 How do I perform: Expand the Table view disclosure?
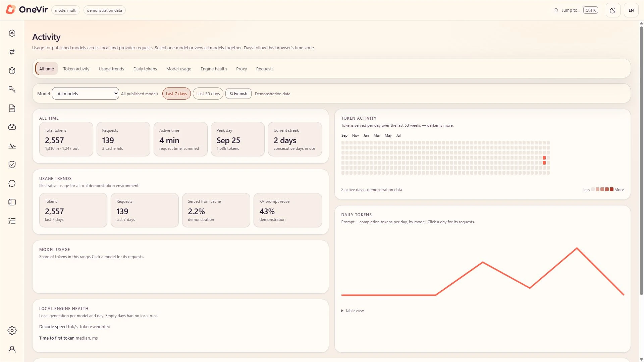(x=353, y=311)
